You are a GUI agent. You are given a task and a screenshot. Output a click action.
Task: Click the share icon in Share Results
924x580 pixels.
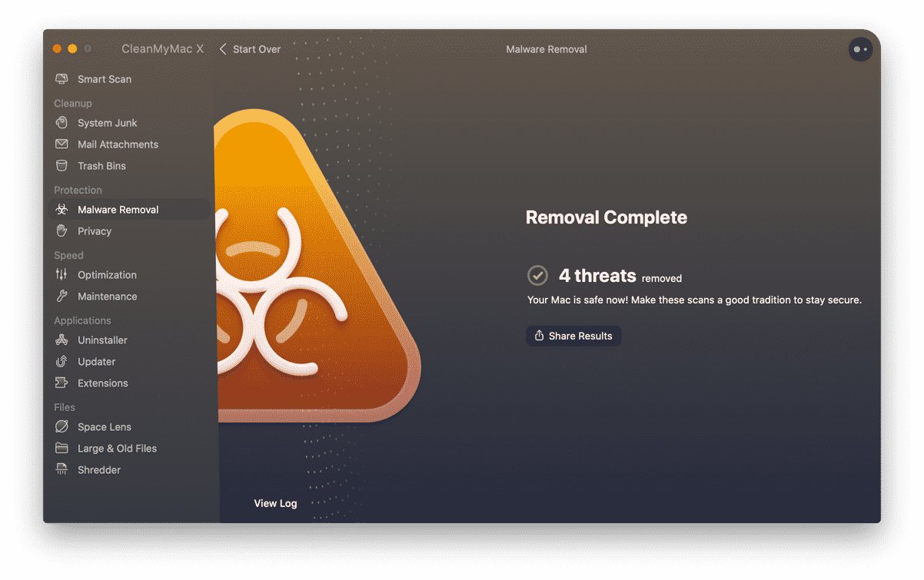tap(540, 336)
